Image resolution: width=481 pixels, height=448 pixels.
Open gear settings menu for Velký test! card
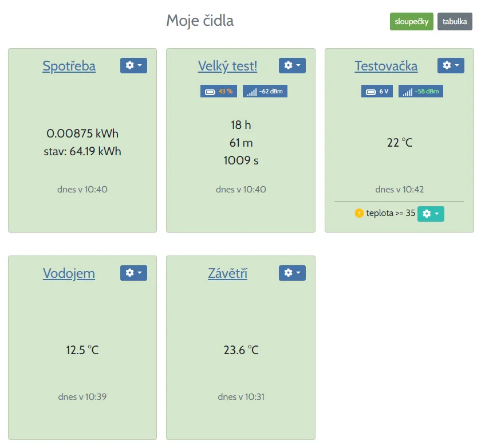[292, 65]
